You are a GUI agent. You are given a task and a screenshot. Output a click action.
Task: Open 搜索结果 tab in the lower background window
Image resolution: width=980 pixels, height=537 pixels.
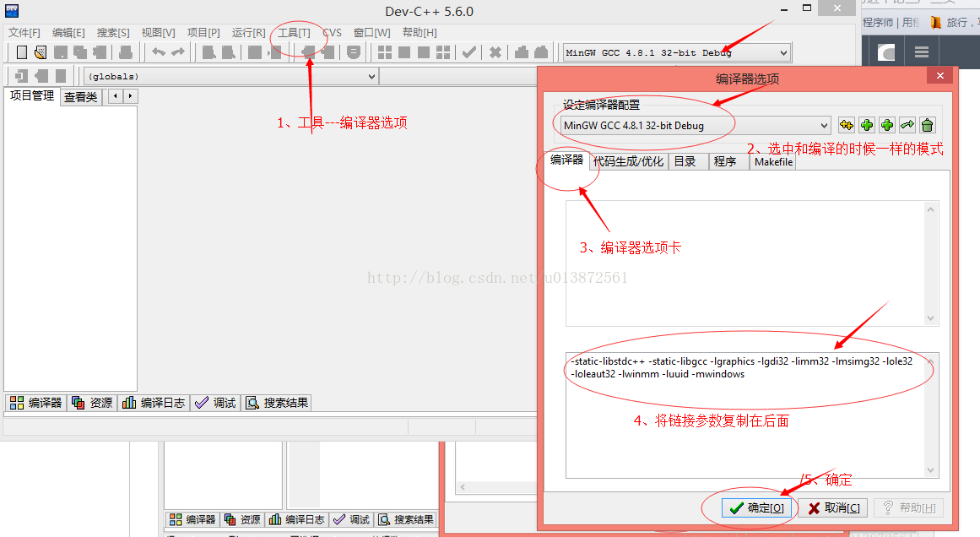[x=406, y=519]
